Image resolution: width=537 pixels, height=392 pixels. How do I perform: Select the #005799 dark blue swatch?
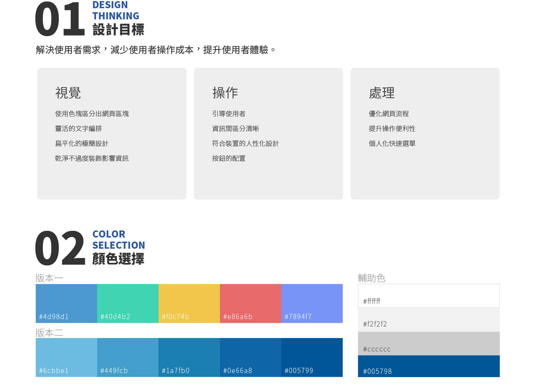[x=312, y=357]
